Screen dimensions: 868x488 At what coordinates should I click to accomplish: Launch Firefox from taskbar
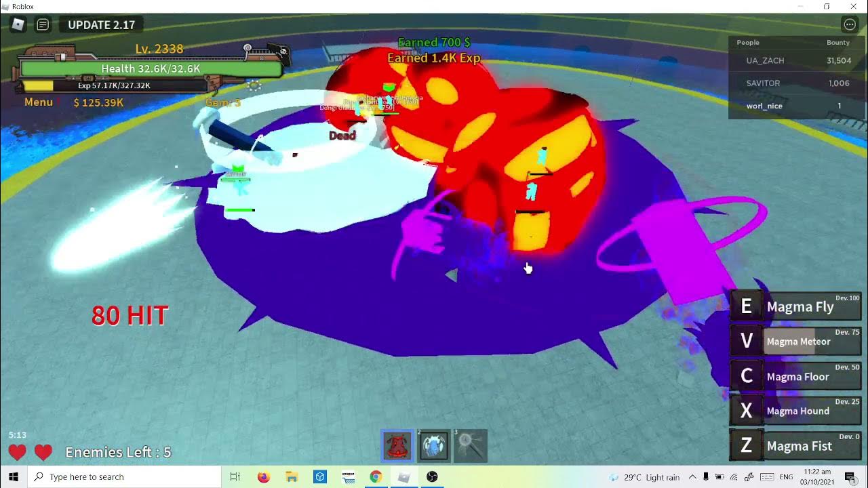click(264, 476)
